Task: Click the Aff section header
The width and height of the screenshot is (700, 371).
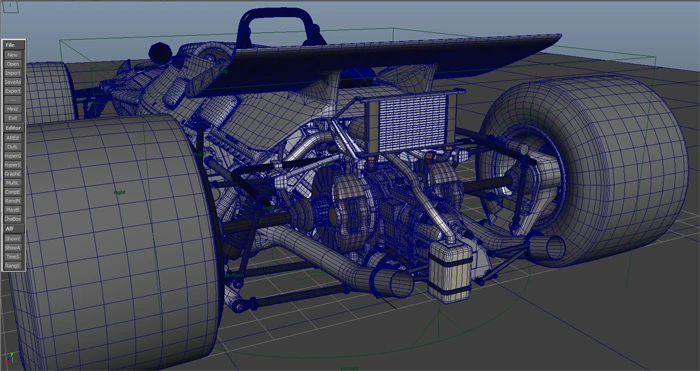Action: (13, 229)
